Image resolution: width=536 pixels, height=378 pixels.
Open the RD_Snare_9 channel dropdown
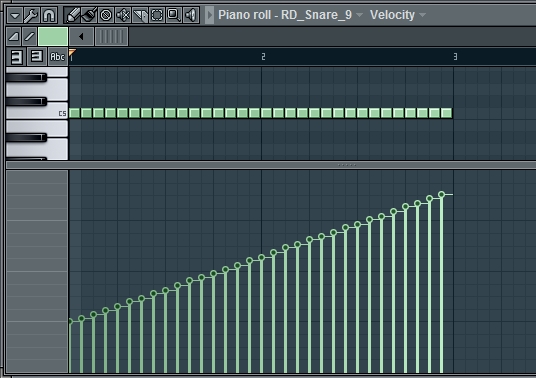click(x=359, y=15)
